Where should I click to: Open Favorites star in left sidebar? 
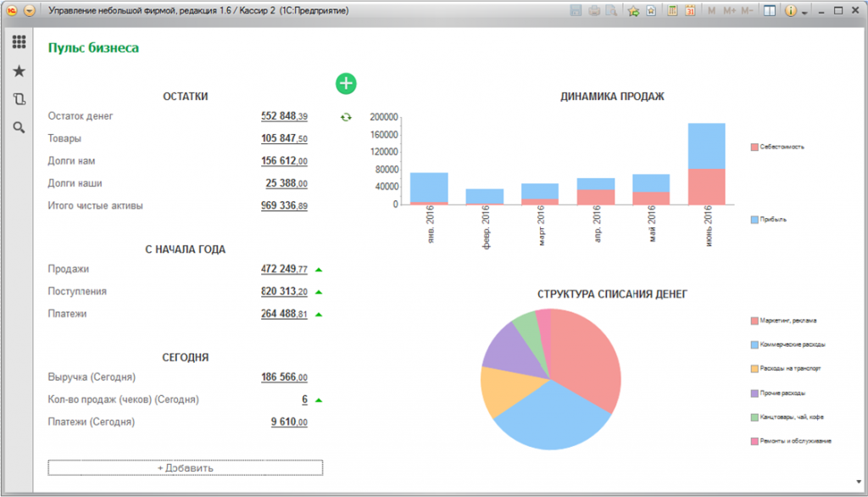click(19, 71)
